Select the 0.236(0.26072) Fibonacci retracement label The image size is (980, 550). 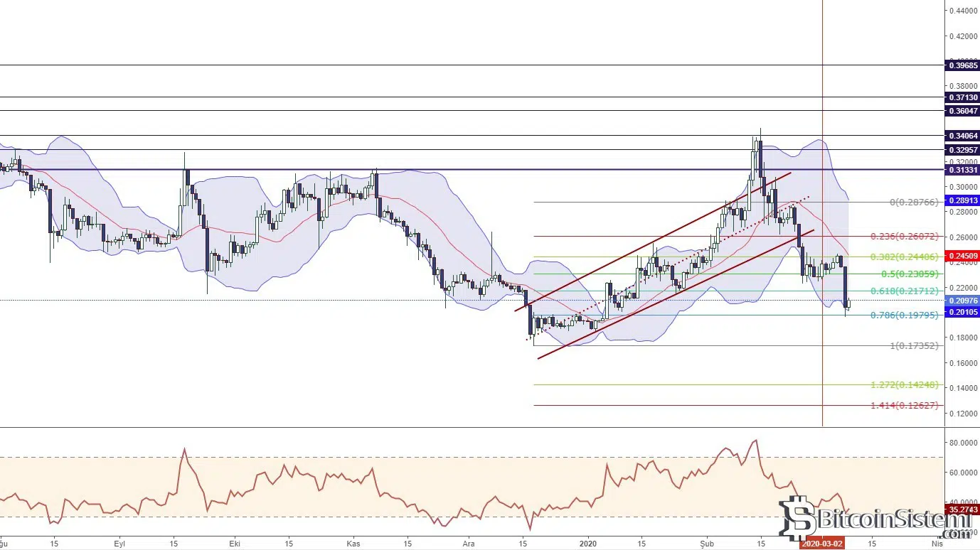coord(905,237)
